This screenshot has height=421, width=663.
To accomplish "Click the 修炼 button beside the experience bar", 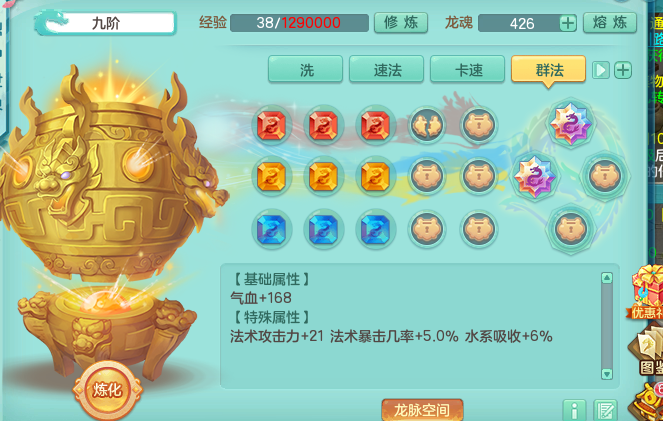I will [x=401, y=23].
